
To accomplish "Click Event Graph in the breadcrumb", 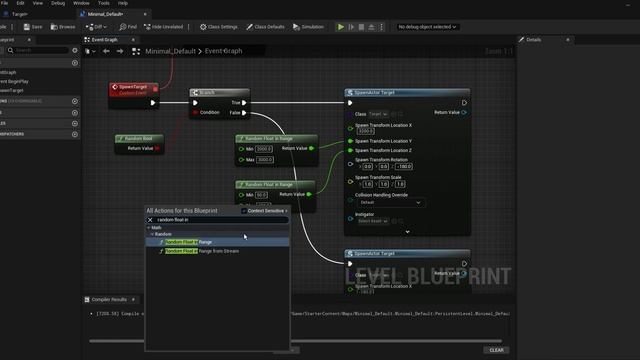I will (x=223, y=51).
